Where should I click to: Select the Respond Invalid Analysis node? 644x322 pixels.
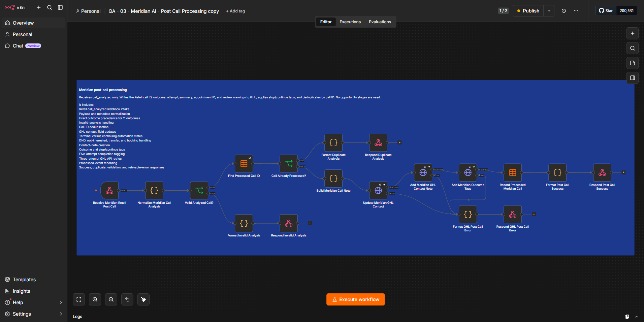tap(289, 223)
